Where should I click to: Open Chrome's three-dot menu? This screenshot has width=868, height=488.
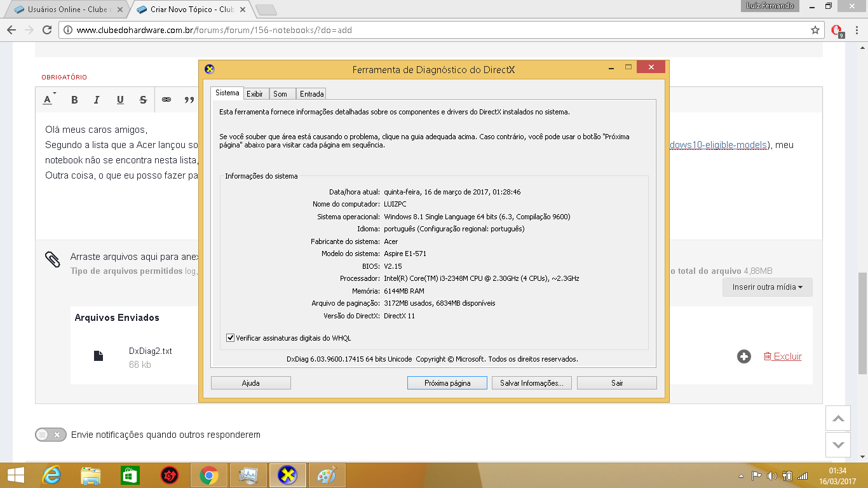pos(857,30)
